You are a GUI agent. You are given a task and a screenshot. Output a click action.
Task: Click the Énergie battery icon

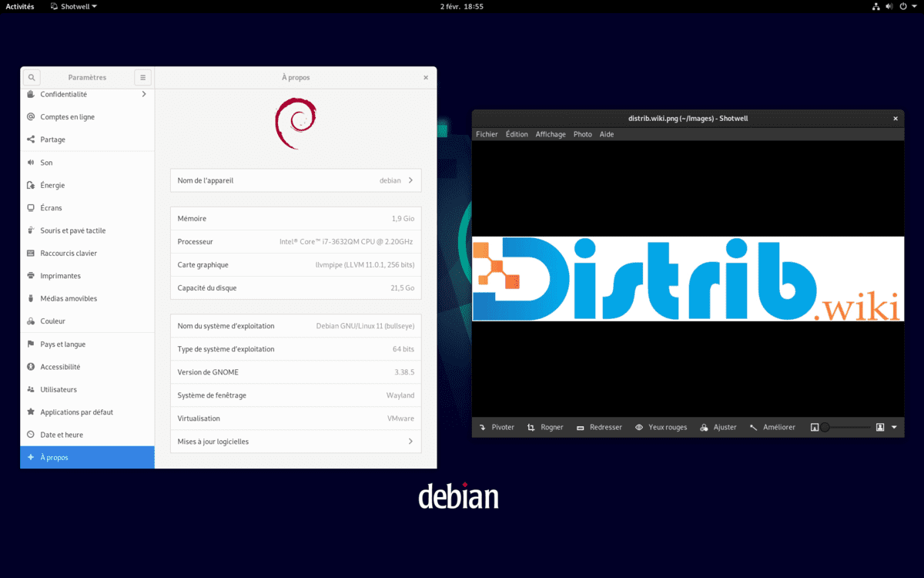tap(31, 185)
